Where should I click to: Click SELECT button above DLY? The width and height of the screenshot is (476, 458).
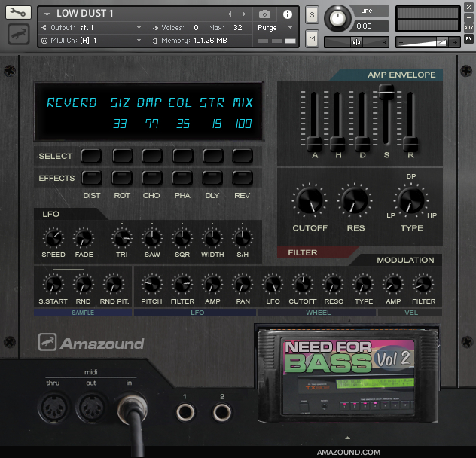pyautogui.click(x=213, y=156)
